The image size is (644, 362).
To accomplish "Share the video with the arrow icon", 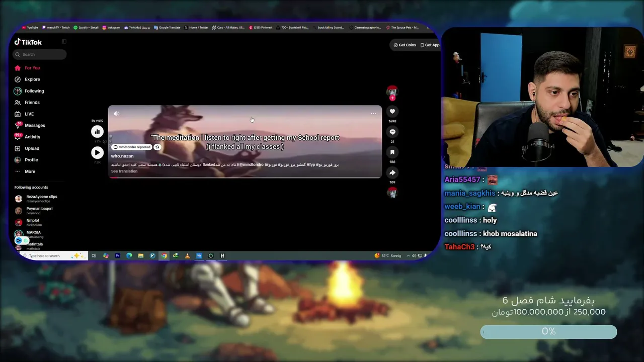I will point(392,173).
